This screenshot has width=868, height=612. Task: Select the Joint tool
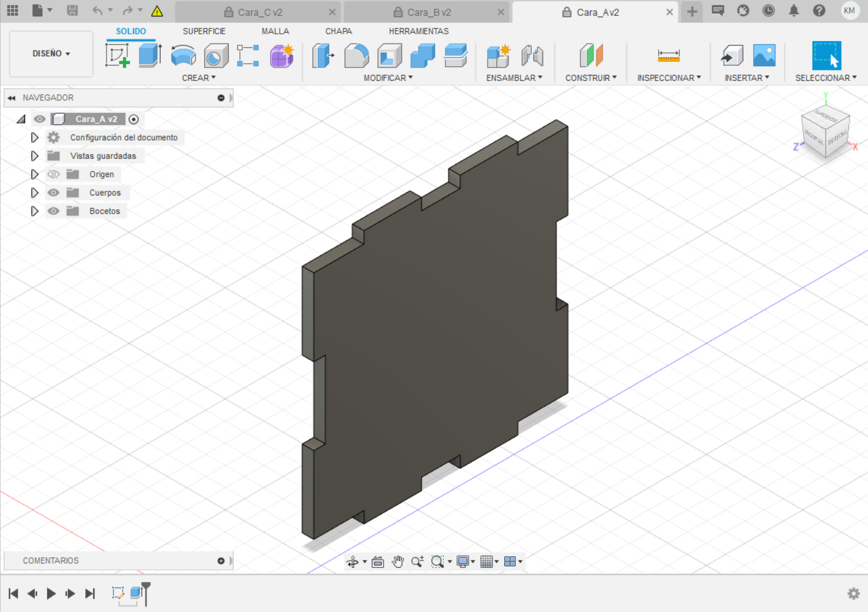[532, 56]
